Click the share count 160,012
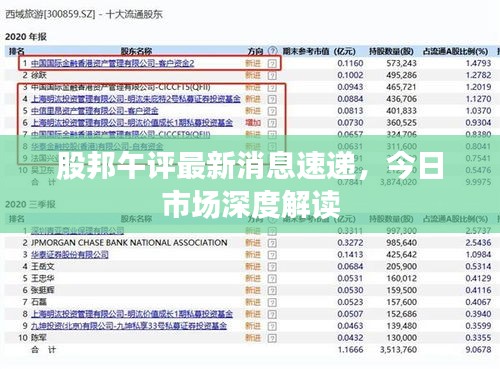 [x=402, y=278]
